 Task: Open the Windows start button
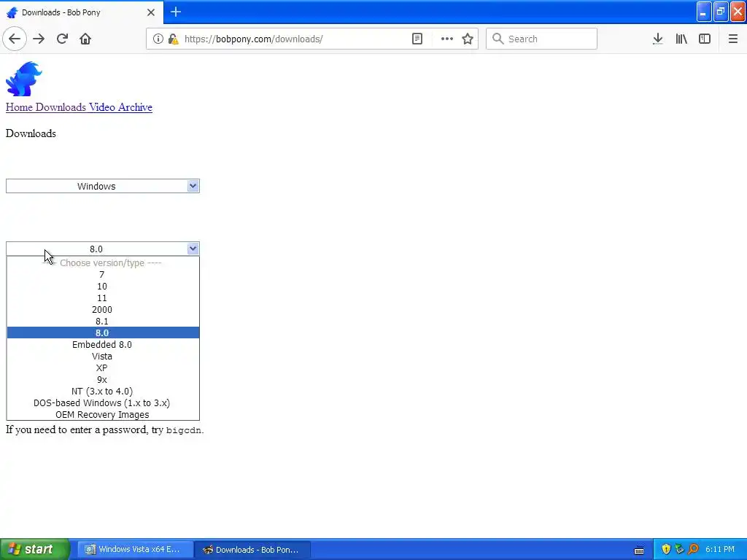coord(34,549)
